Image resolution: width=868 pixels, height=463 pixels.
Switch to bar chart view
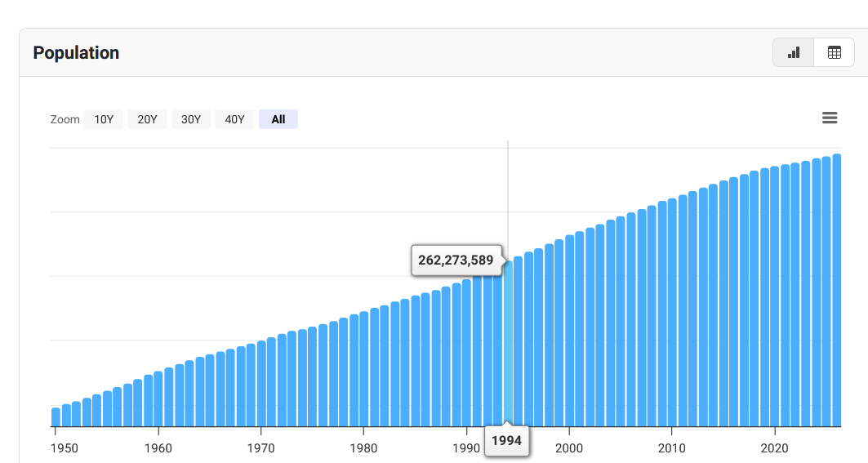click(x=793, y=52)
